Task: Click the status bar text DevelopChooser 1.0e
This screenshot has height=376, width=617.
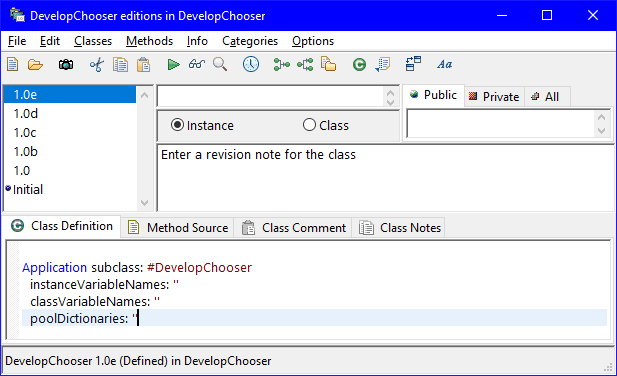Action: (138, 361)
